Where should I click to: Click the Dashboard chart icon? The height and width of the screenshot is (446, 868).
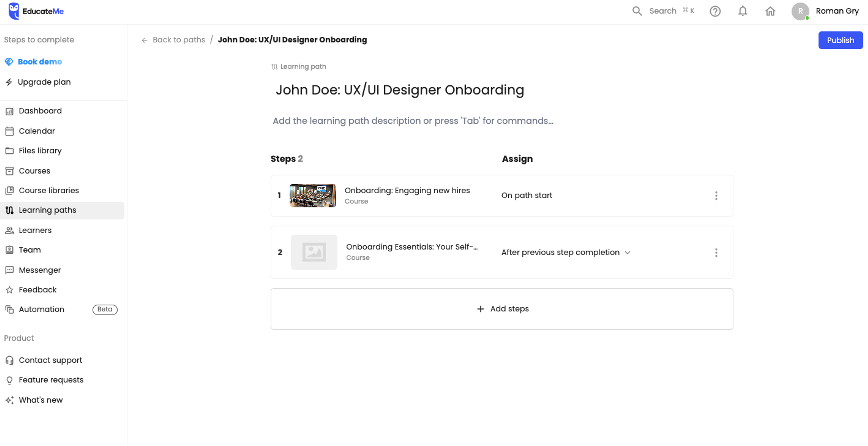coord(9,111)
